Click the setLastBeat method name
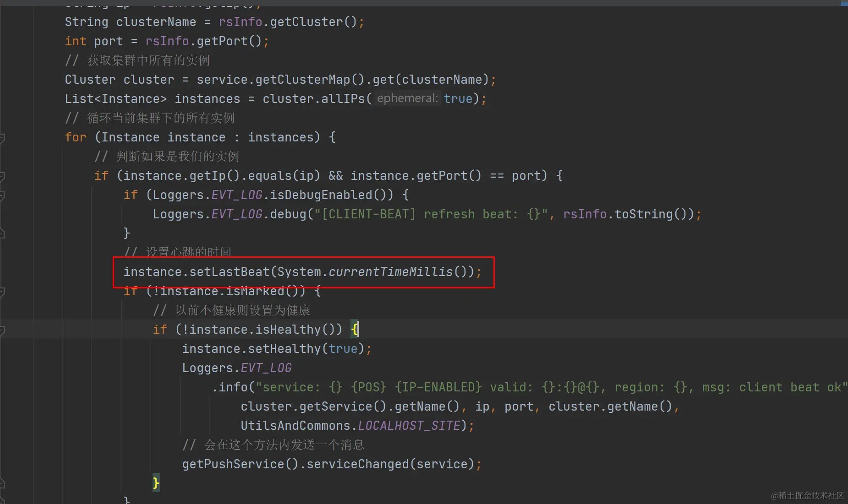This screenshot has height=504, width=848. click(230, 272)
